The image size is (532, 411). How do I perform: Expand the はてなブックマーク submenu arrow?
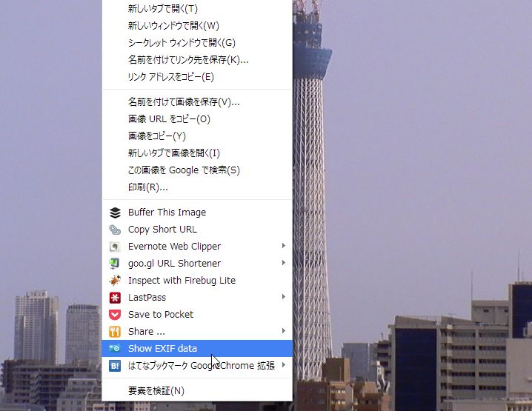284,365
